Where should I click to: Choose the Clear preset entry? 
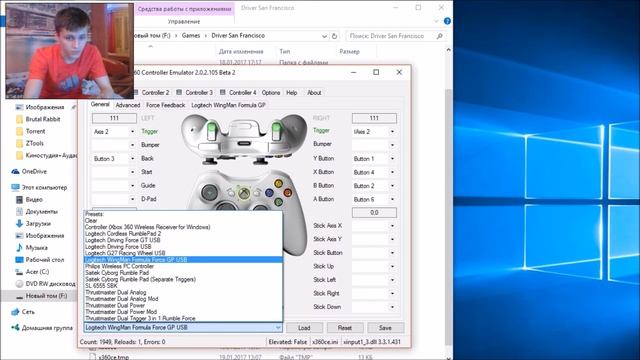coord(183,220)
